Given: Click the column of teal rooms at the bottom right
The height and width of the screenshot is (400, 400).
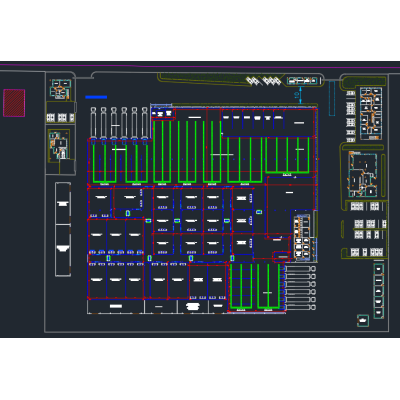Looking at the screenshot, I should 378,291.
